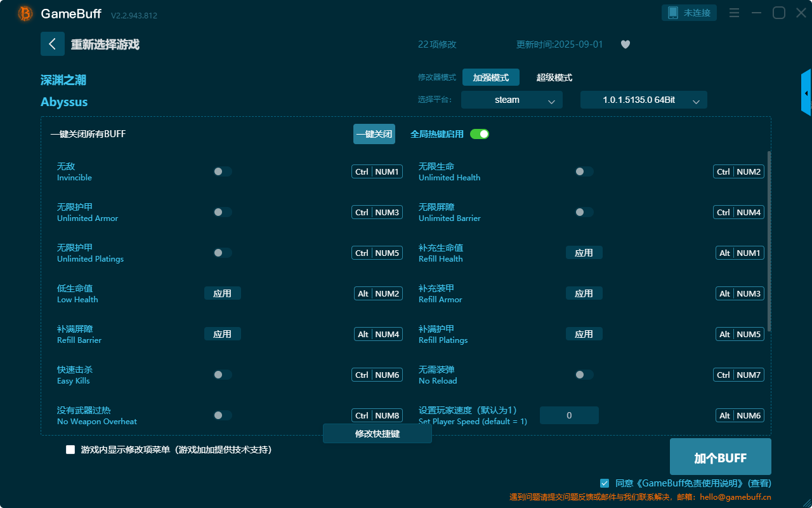Click the 深渊之潮 game name
This screenshot has width=812, height=508.
point(63,80)
